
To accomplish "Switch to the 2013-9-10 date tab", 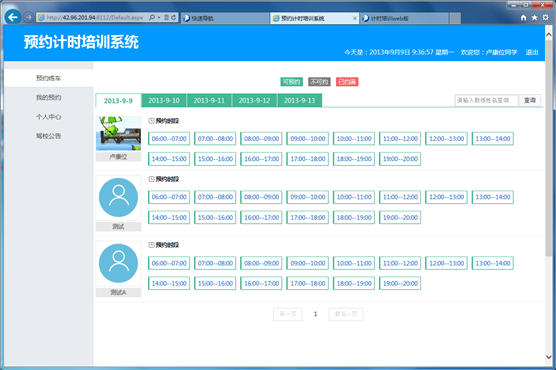I will click(164, 100).
